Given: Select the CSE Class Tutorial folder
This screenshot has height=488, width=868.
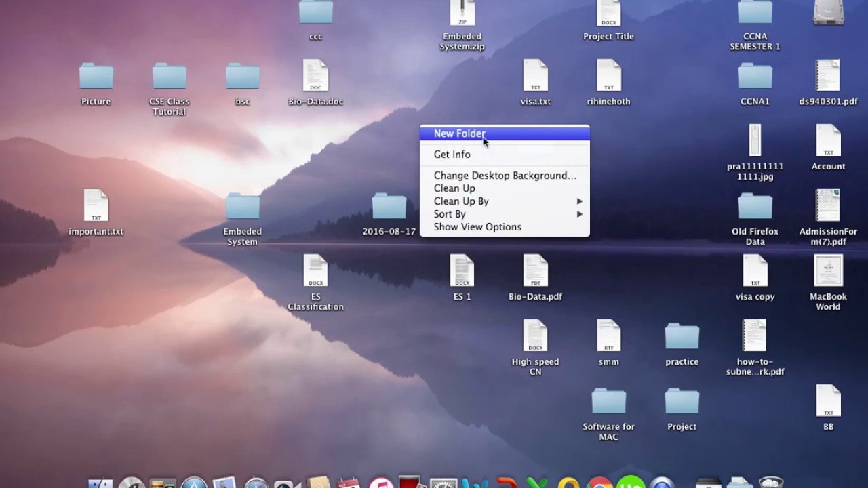Looking at the screenshot, I should pyautogui.click(x=170, y=76).
